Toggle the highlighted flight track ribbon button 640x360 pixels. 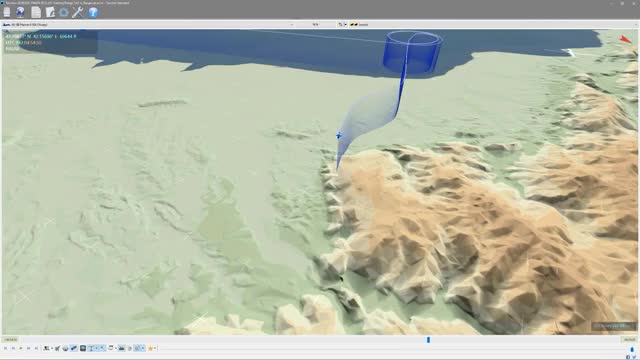click(x=73, y=348)
